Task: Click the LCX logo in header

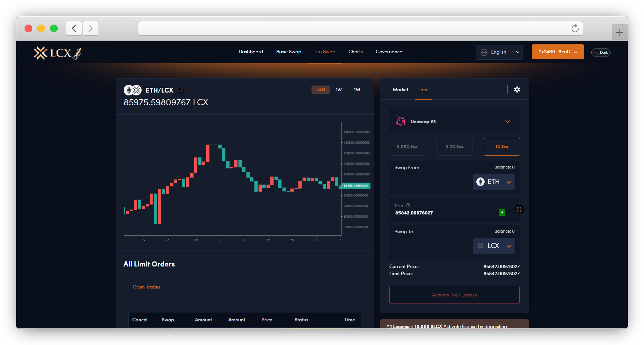Action: coord(57,53)
